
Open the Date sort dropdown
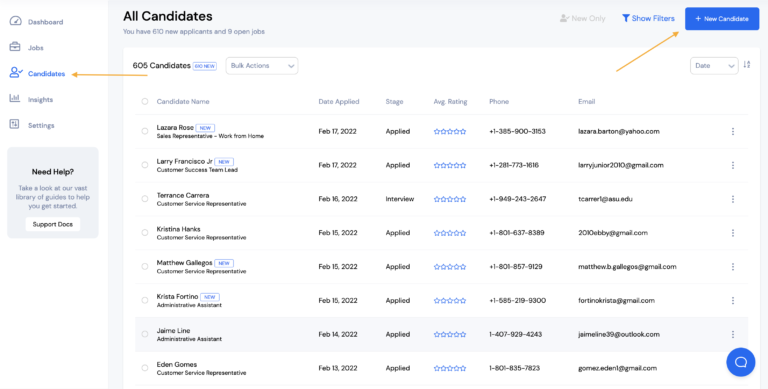[x=714, y=66]
